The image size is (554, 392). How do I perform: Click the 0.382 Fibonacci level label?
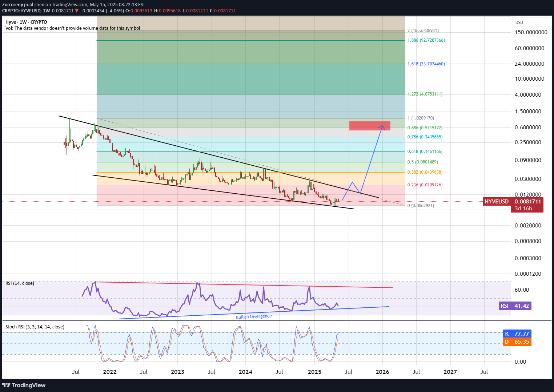click(x=425, y=172)
